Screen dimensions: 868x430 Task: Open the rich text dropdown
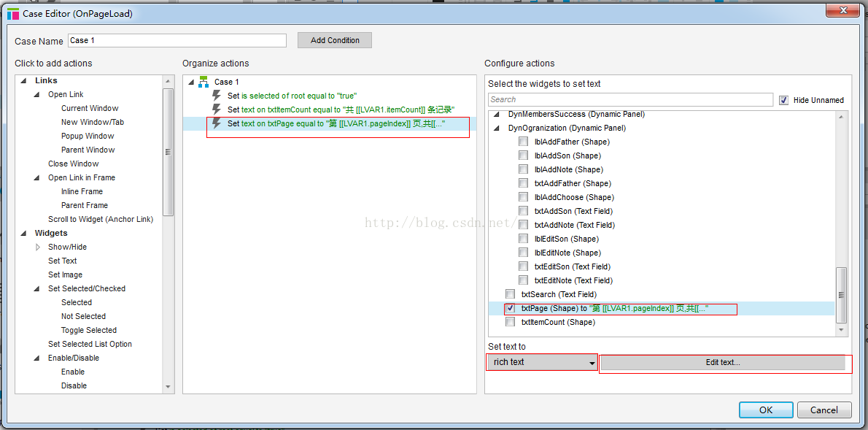(x=543, y=362)
